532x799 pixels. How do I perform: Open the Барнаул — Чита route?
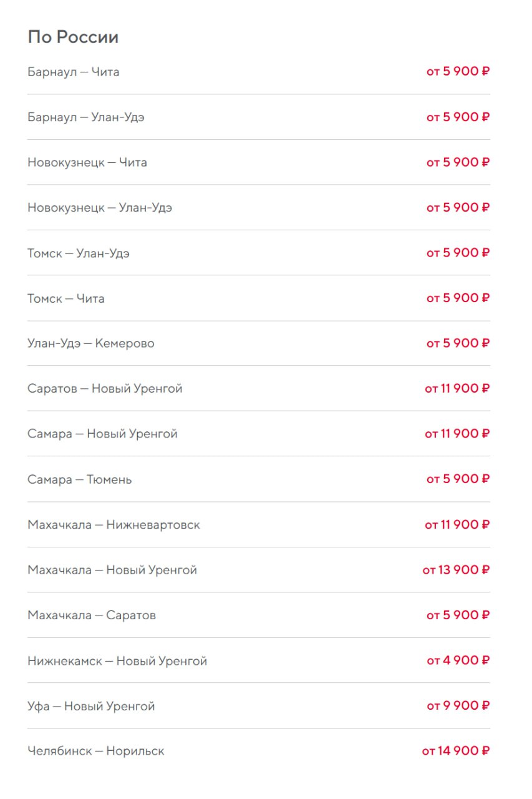click(74, 72)
